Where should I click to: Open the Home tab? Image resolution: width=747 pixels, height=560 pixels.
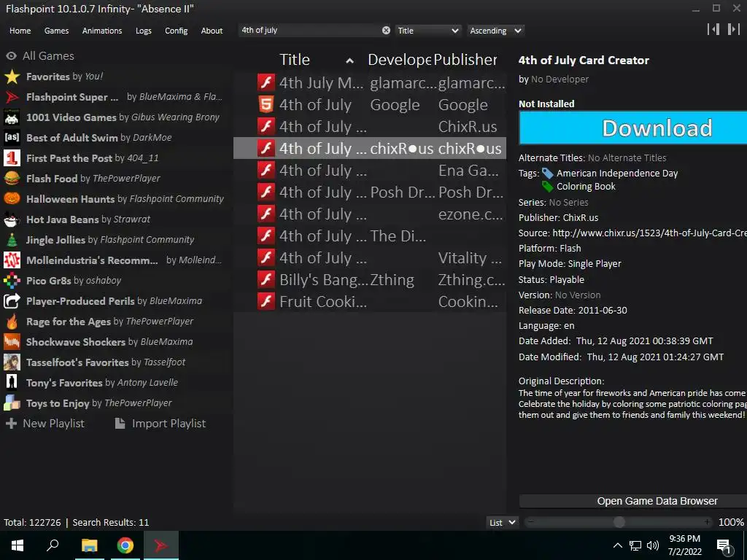click(x=20, y=31)
